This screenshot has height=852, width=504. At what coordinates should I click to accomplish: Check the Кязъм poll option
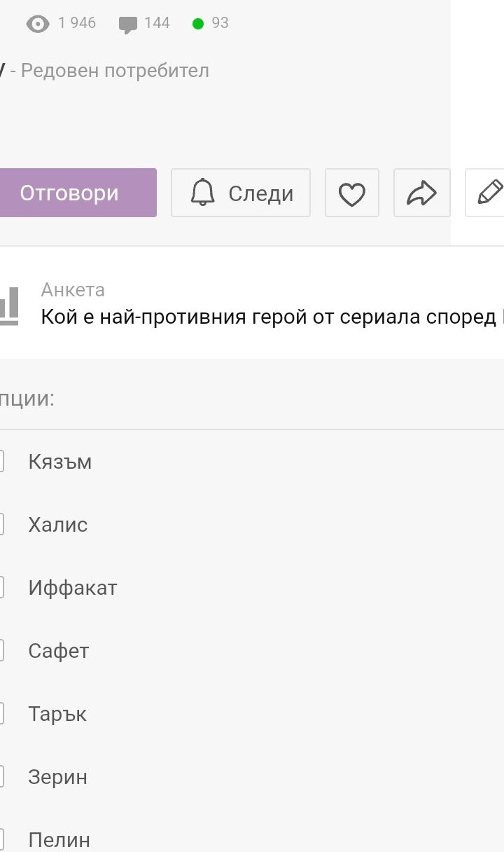pyautogui.click(x=2, y=462)
